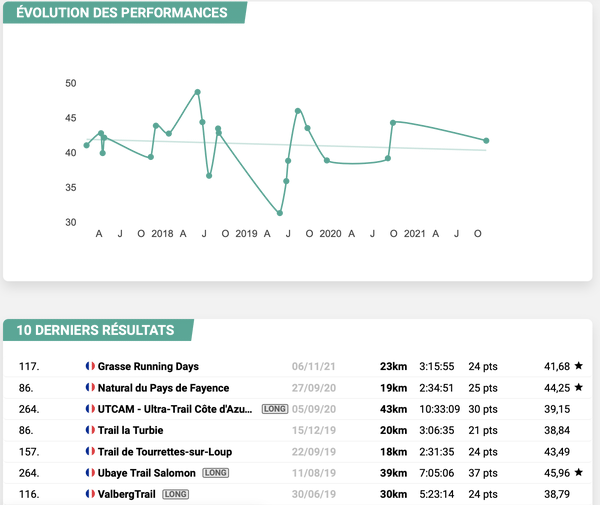This screenshot has width=600, height=505.
Task: Select the 10 Derniers Résultats header
Action: point(95,330)
